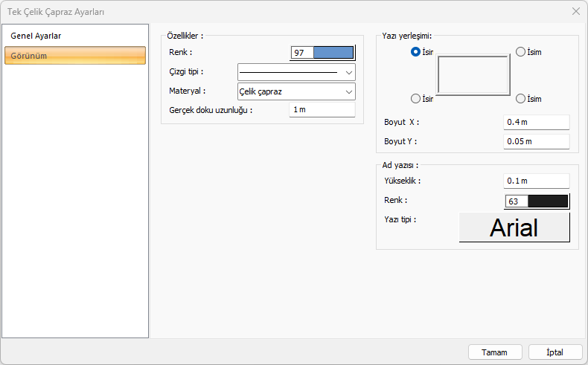Click the color number 97 field
The image size is (588, 365).
pos(301,53)
